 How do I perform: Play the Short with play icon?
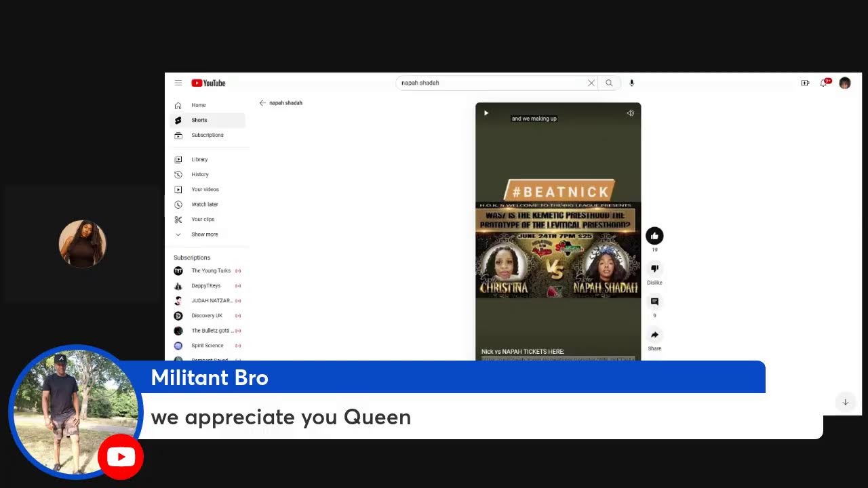pyautogui.click(x=486, y=113)
